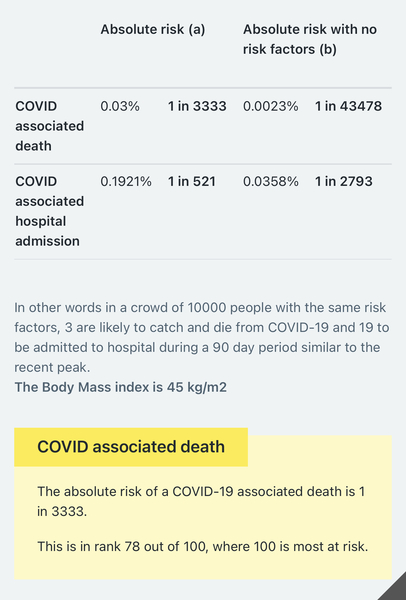
Task: Click the yellow COVID associated death heading
Action: (131, 447)
